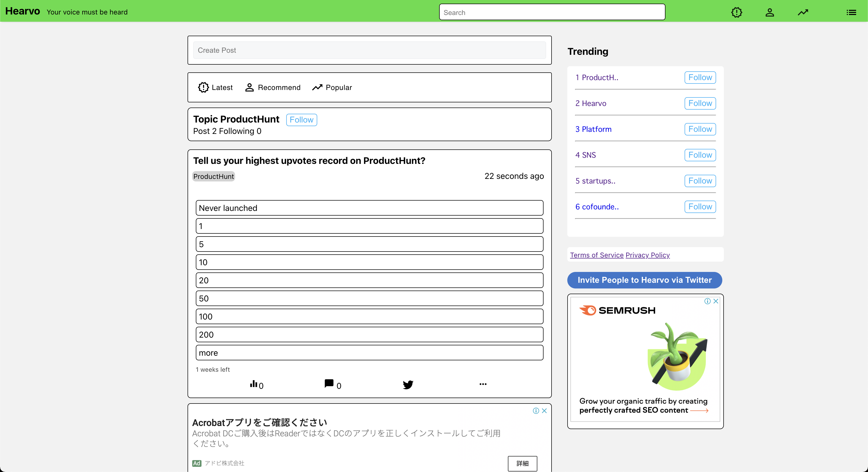Click Invite People to Hearvo via Twitter
This screenshot has height=472, width=868.
click(x=644, y=280)
